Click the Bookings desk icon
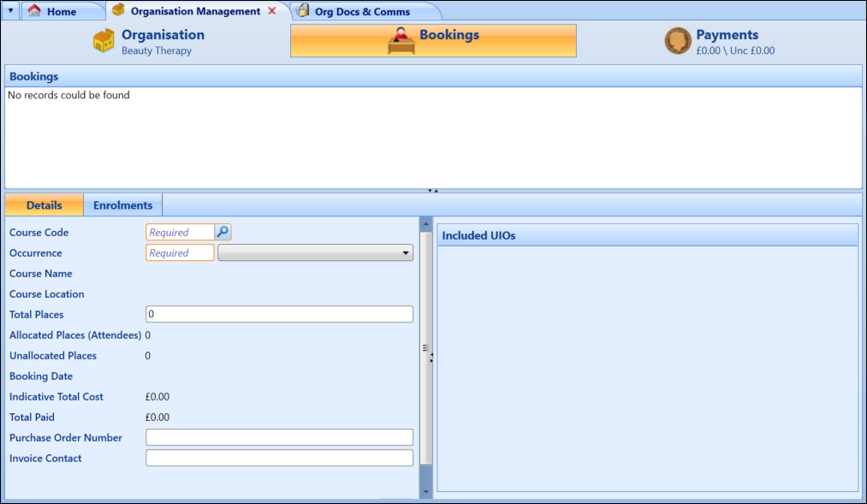The height and width of the screenshot is (504, 867). tap(401, 40)
